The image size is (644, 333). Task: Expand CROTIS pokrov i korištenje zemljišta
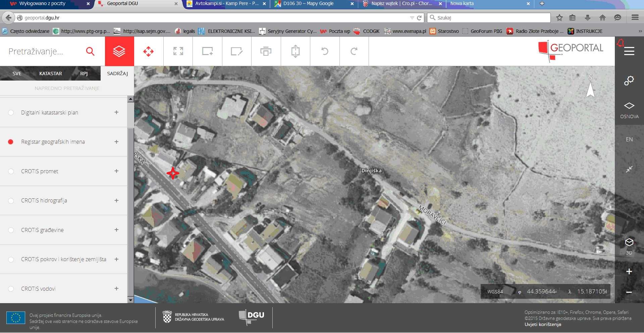click(x=116, y=259)
